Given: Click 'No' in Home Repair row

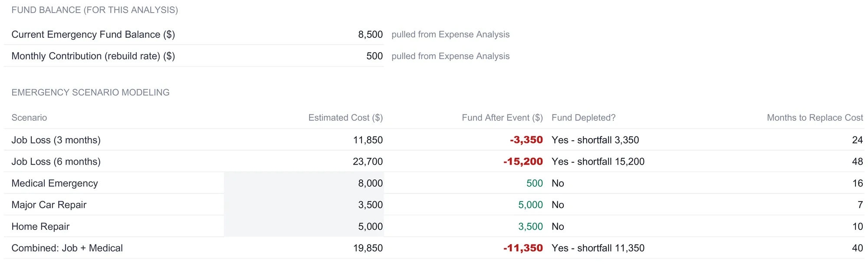Looking at the screenshot, I should pos(558,226).
